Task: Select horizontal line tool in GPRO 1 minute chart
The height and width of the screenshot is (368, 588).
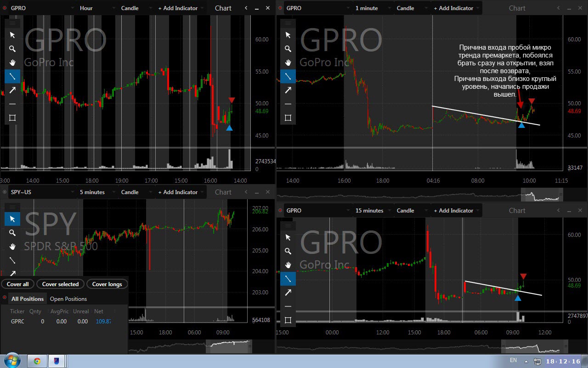Action: 288,104
